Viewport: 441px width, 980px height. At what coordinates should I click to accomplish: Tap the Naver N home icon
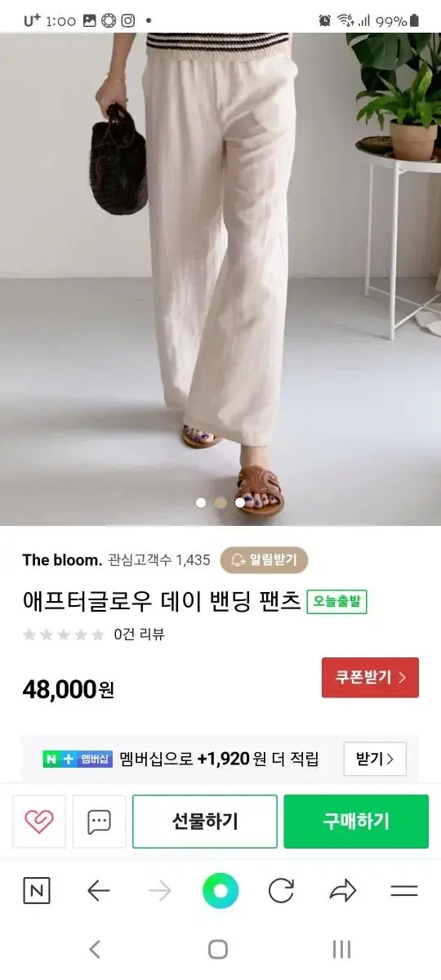[37, 891]
